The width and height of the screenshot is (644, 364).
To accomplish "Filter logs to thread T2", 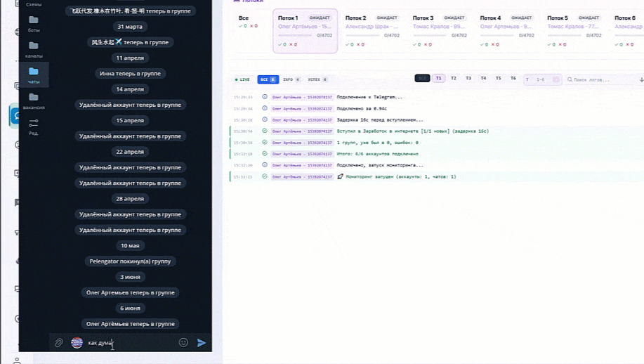I will point(454,78).
